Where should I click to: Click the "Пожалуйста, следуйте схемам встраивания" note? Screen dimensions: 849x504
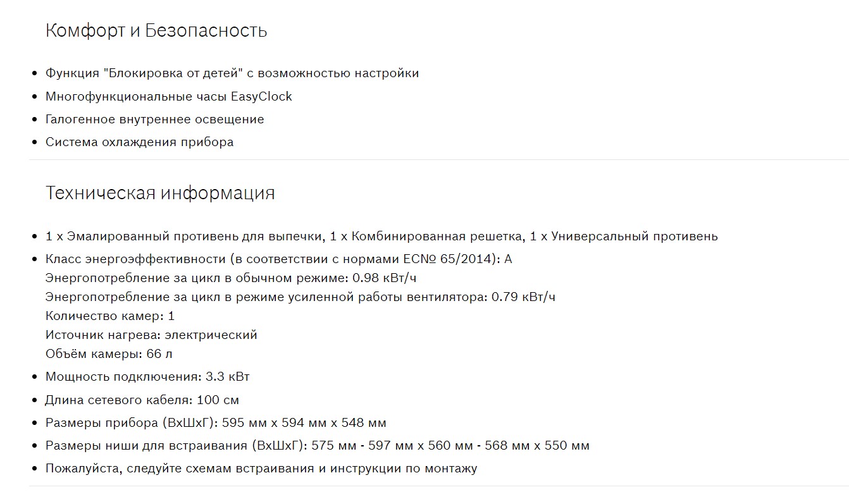pos(261,469)
